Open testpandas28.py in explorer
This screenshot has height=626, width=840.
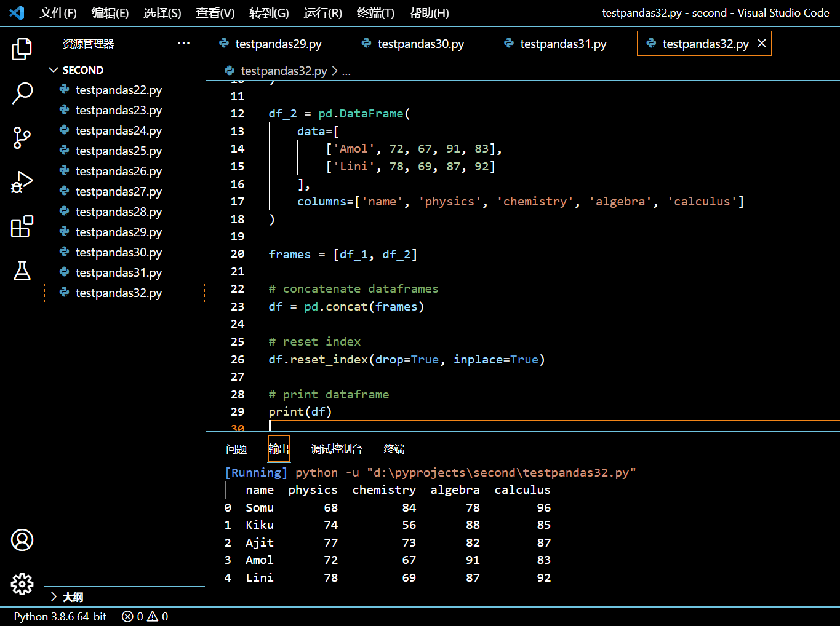(125, 212)
